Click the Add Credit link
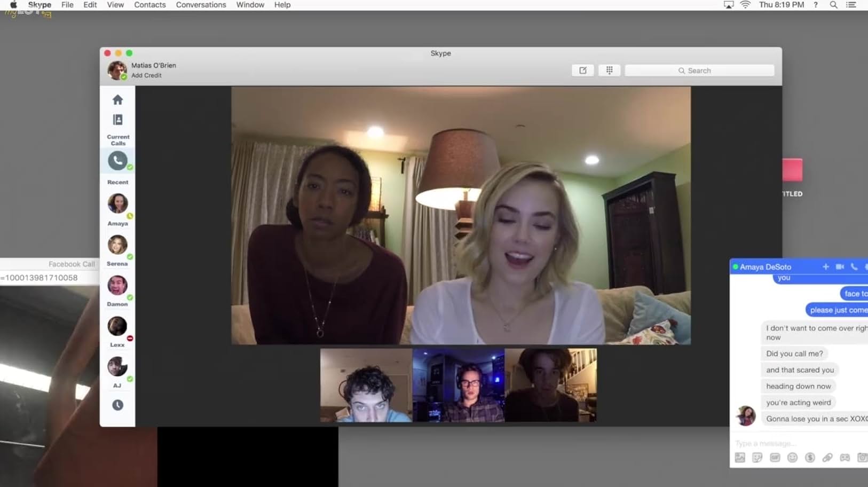The height and width of the screenshot is (487, 868). click(x=146, y=75)
